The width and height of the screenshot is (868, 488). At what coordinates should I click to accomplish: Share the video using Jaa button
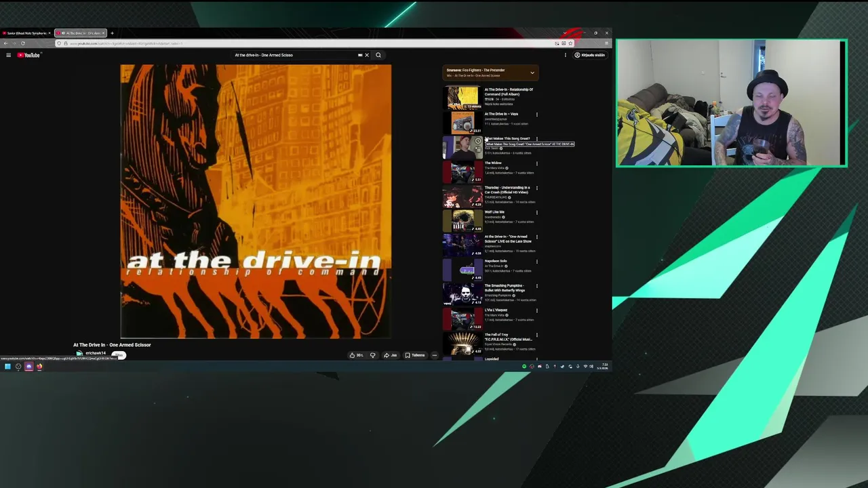pyautogui.click(x=391, y=355)
